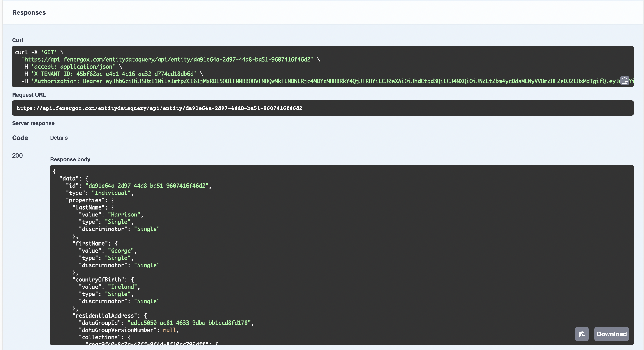Click the null dataGroupVersionNumber value
644x350 pixels.
coord(169,330)
